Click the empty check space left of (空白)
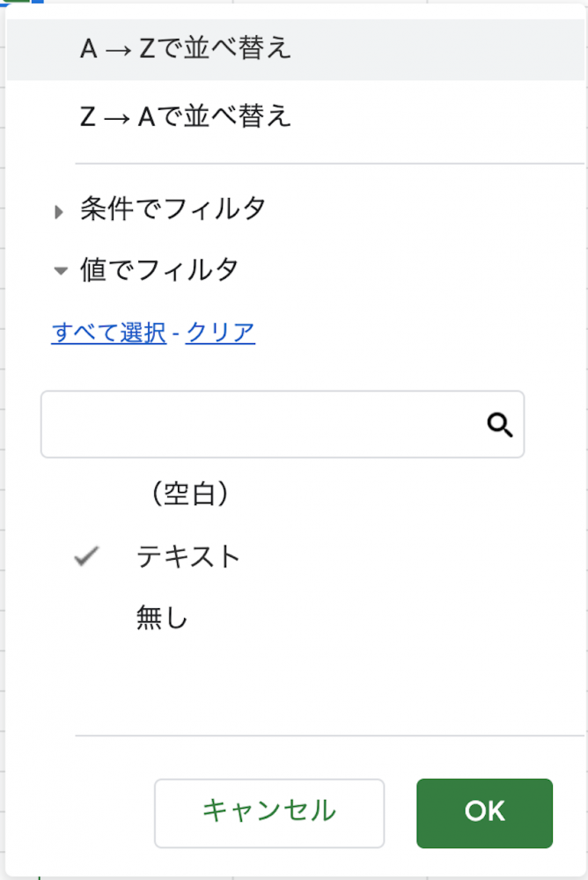The image size is (588, 880). pos(86,495)
